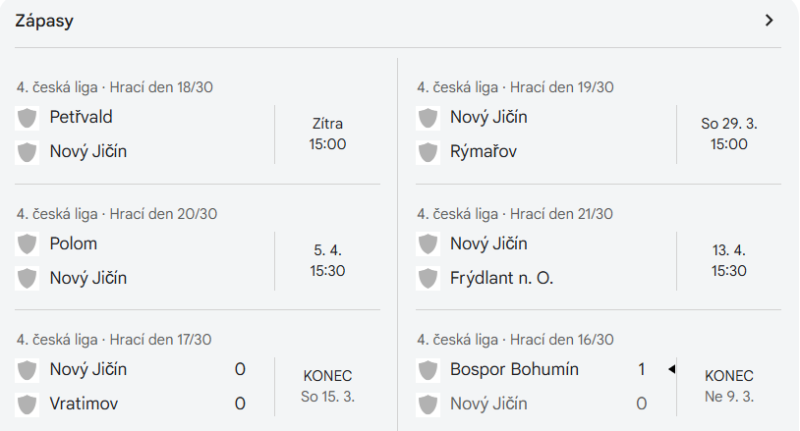View finished match from So 15. 3.
This screenshot has height=431, width=800.
pos(197,387)
